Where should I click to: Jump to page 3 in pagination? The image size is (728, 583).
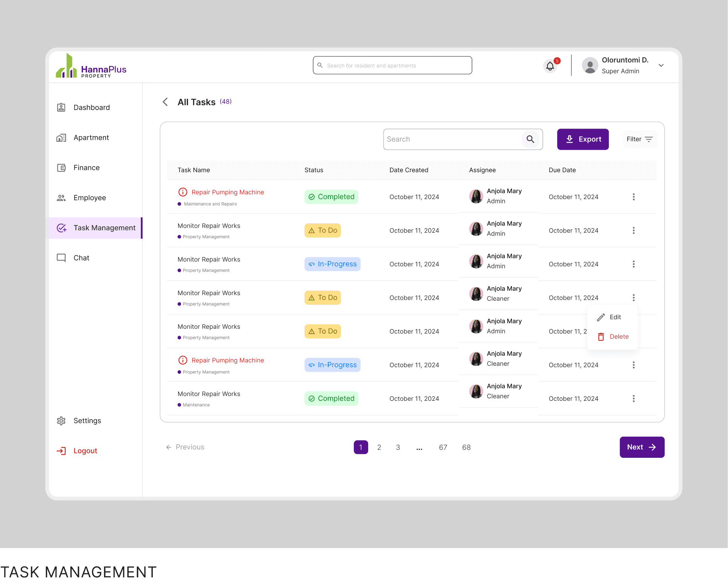398,447
